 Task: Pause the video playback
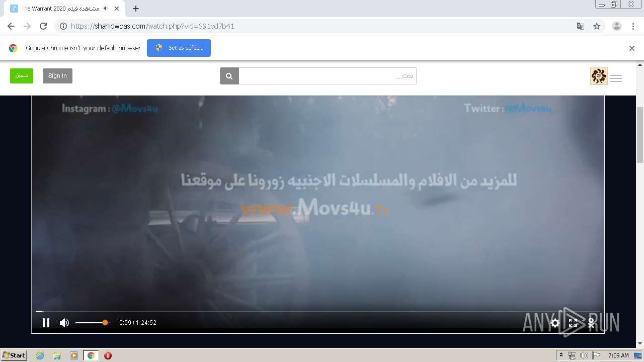[46, 323]
